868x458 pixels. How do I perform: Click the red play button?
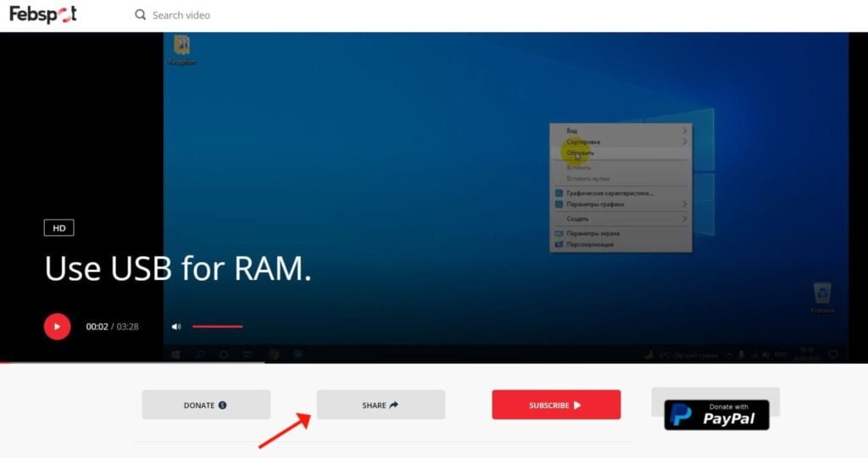57,326
